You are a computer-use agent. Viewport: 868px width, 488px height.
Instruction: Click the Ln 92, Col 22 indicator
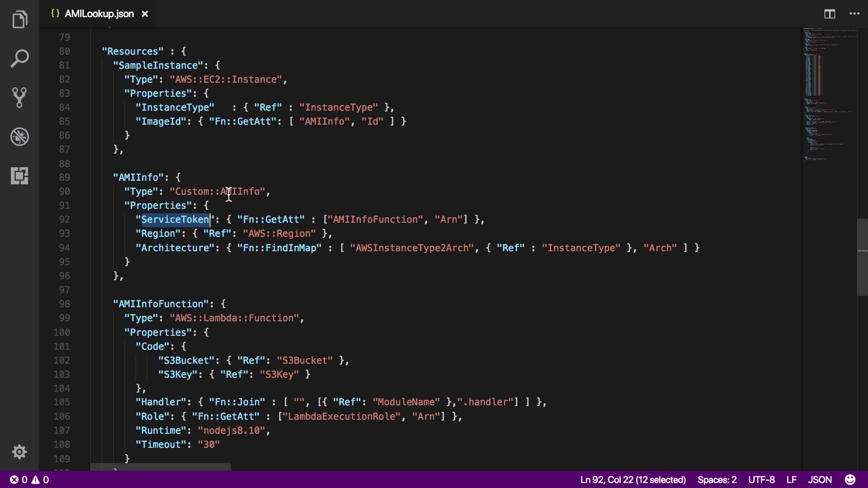click(x=633, y=479)
